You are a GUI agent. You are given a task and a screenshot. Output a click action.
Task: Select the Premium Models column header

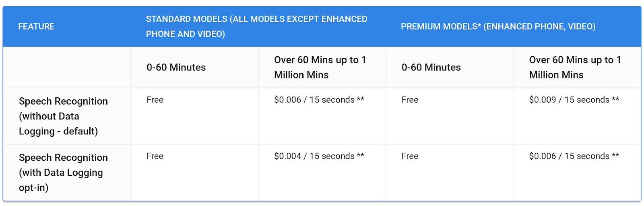point(498,27)
